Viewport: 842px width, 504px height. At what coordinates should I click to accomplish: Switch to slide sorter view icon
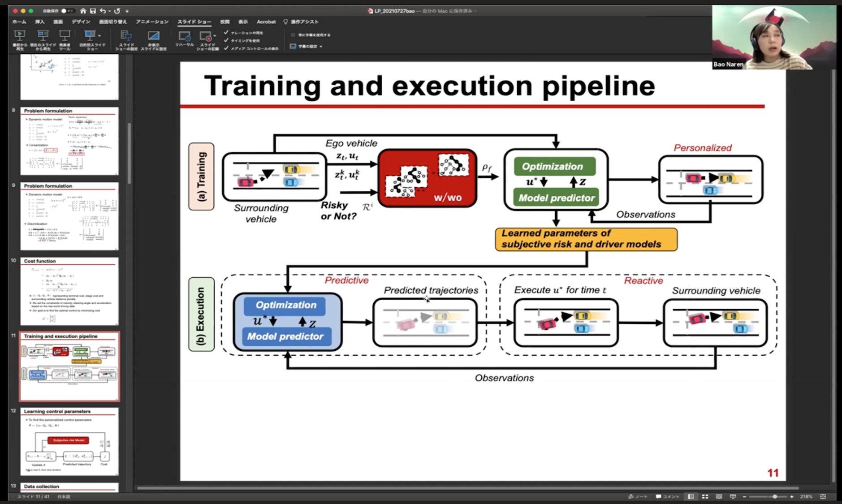(x=705, y=496)
